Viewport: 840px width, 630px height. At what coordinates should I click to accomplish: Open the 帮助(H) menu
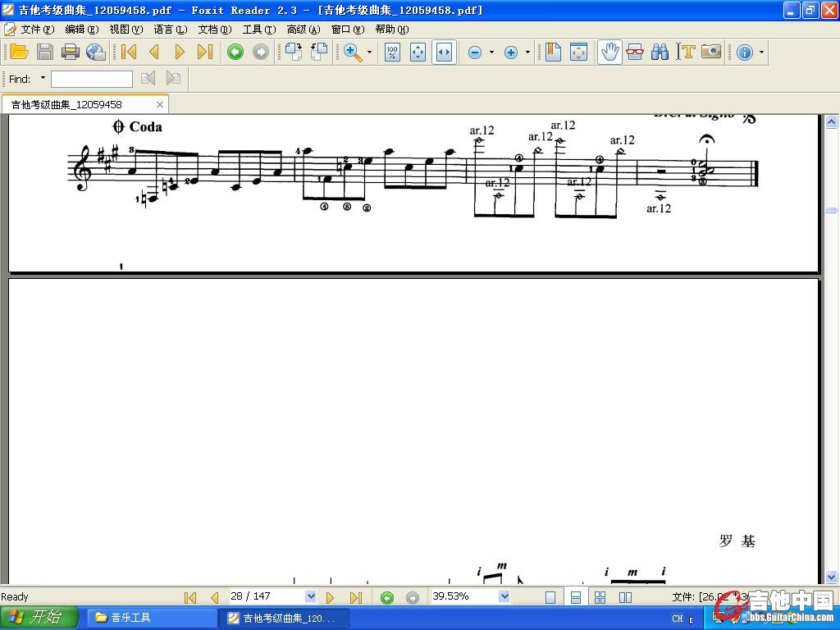tap(392, 29)
